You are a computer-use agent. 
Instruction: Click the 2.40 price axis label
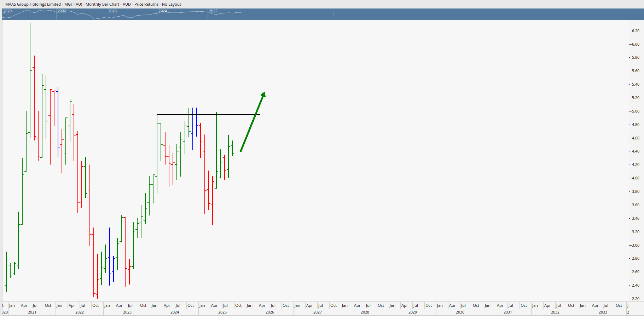tap(636, 285)
